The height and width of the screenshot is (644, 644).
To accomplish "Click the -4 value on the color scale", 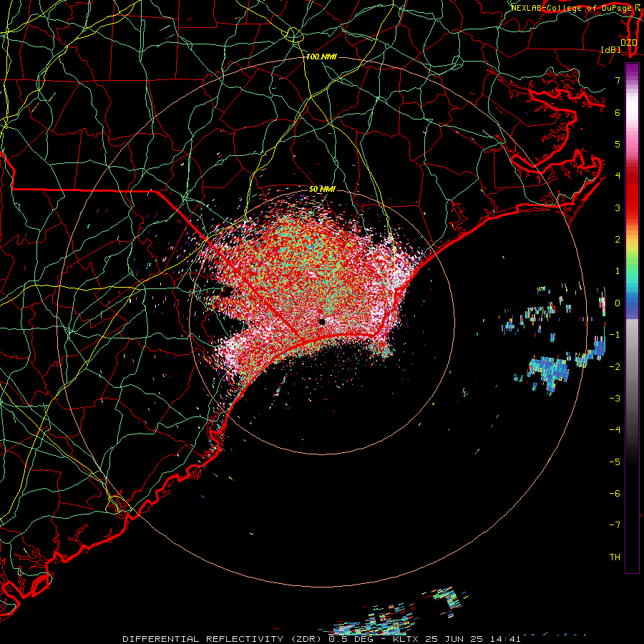I will (615, 430).
